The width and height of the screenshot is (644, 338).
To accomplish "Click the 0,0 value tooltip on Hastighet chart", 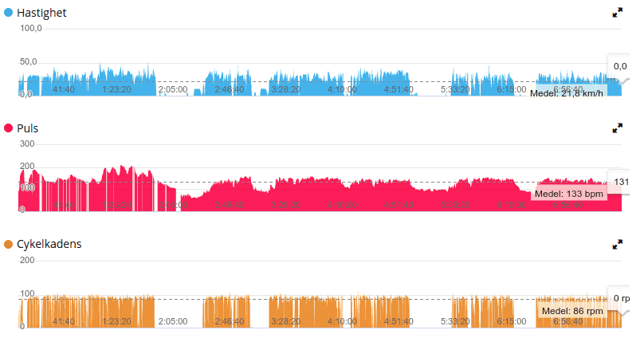I will pos(619,66).
